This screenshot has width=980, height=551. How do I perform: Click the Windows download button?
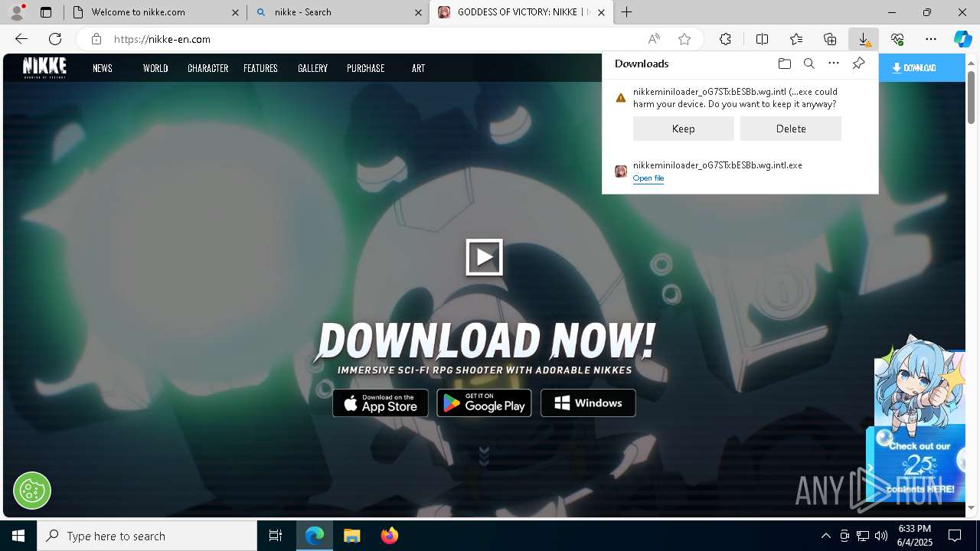[588, 403]
